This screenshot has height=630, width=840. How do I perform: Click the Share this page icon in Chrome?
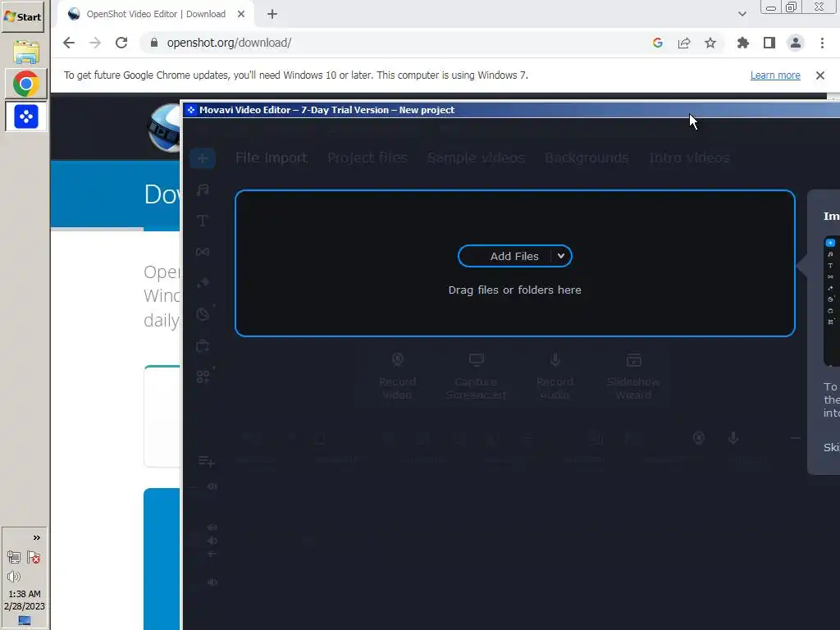(684, 43)
